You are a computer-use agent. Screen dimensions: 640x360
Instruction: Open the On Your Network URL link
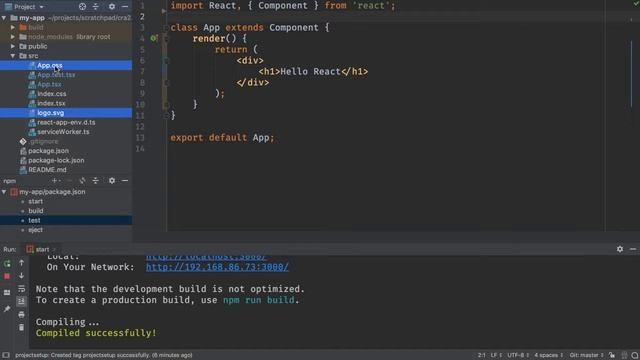[x=217, y=267]
